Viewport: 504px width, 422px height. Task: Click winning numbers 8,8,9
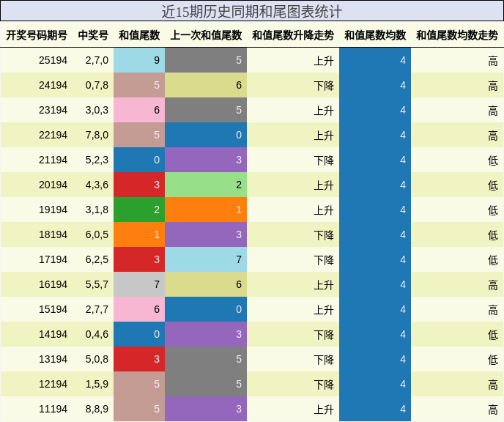pyautogui.click(x=97, y=409)
